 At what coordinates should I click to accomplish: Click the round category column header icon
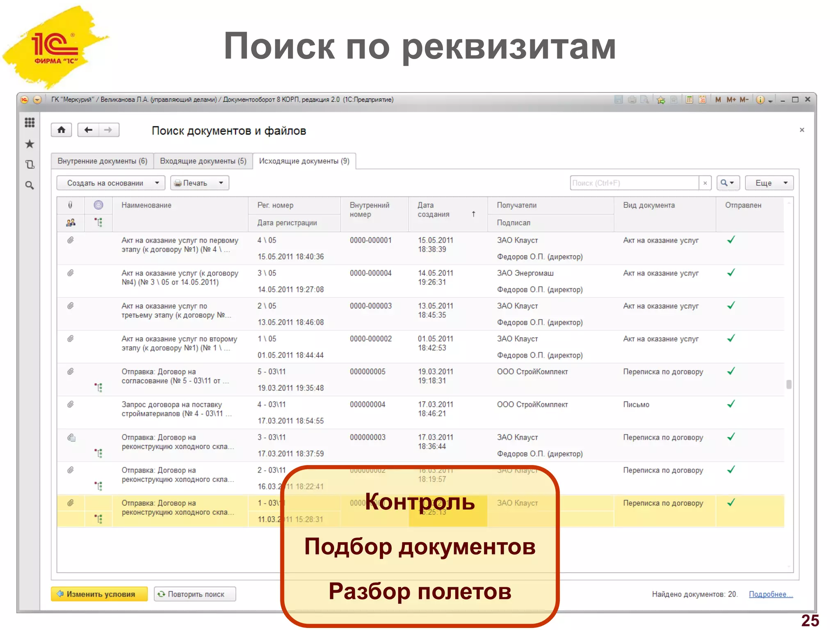(x=98, y=205)
